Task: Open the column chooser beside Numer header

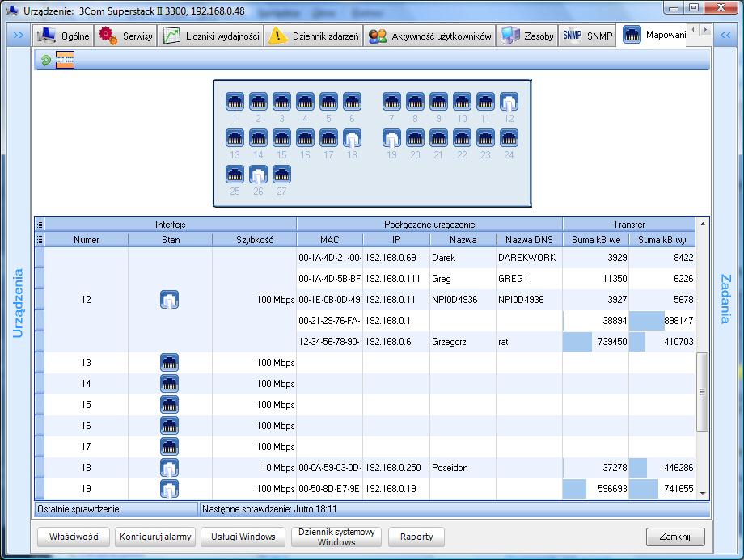Action: click(x=40, y=240)
